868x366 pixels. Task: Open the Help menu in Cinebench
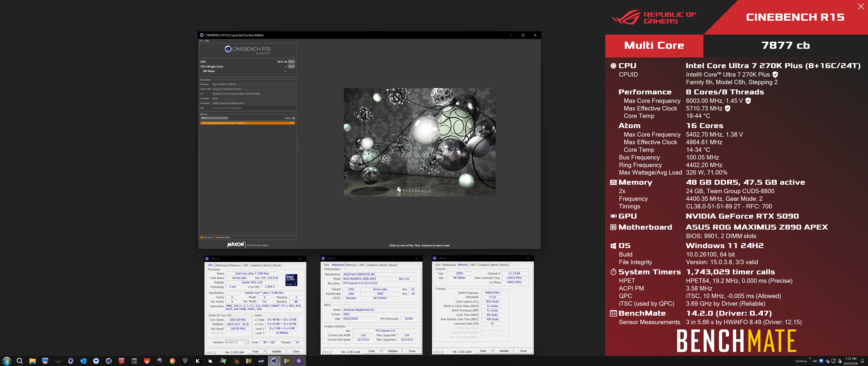coord(207,41)
